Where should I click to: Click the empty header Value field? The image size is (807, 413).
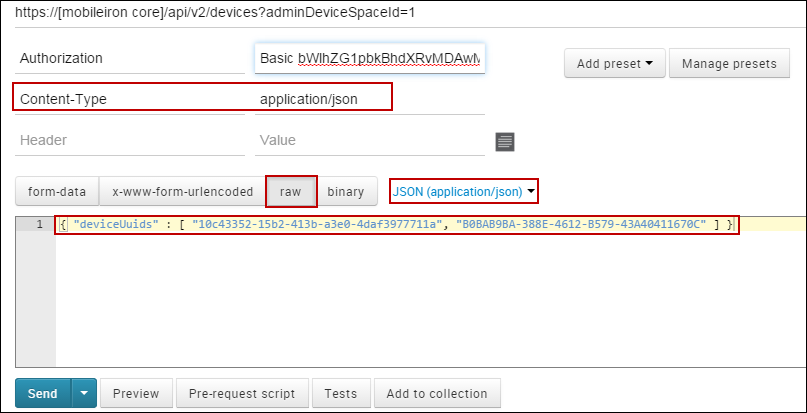pos(369,141)
